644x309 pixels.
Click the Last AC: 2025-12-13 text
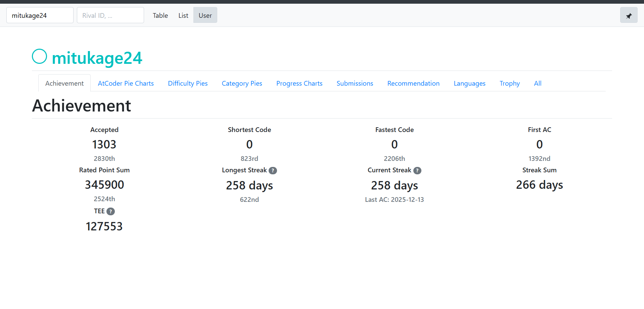tap(395, 200)
